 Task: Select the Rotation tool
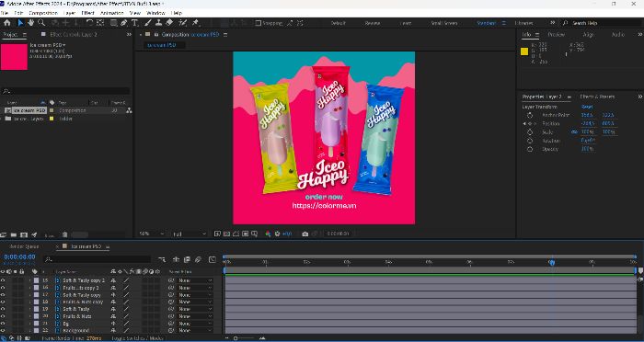89,23
